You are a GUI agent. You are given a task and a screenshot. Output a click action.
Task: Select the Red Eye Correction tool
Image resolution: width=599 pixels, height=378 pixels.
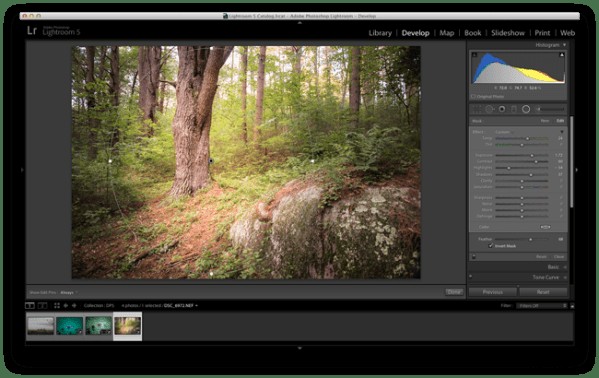tap(502, 109)
